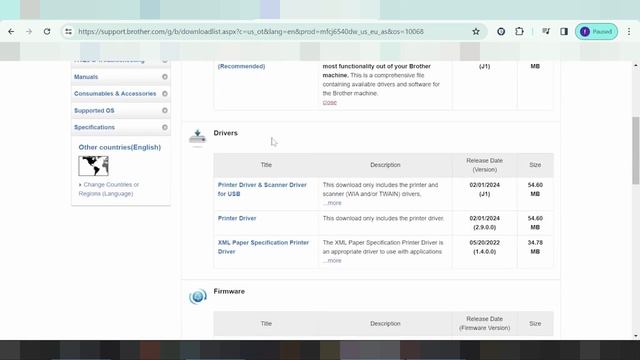Reload the page with the refresh icon
The image size is (640, 360).
[47, 31]
